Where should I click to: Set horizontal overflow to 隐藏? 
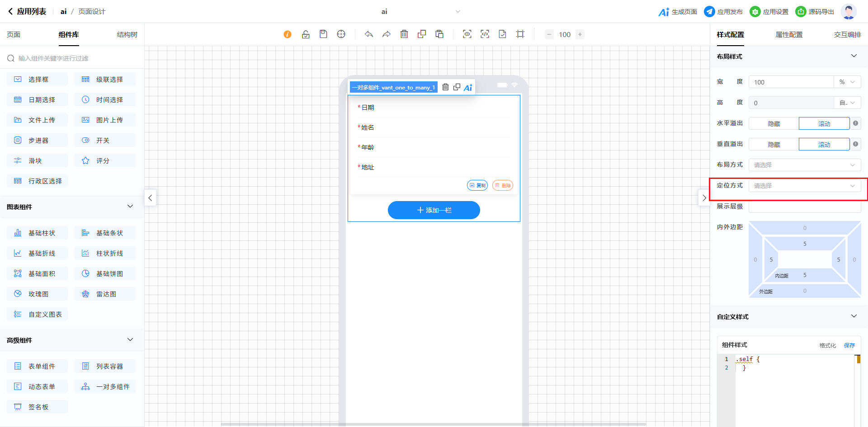[x=774, y=124]
